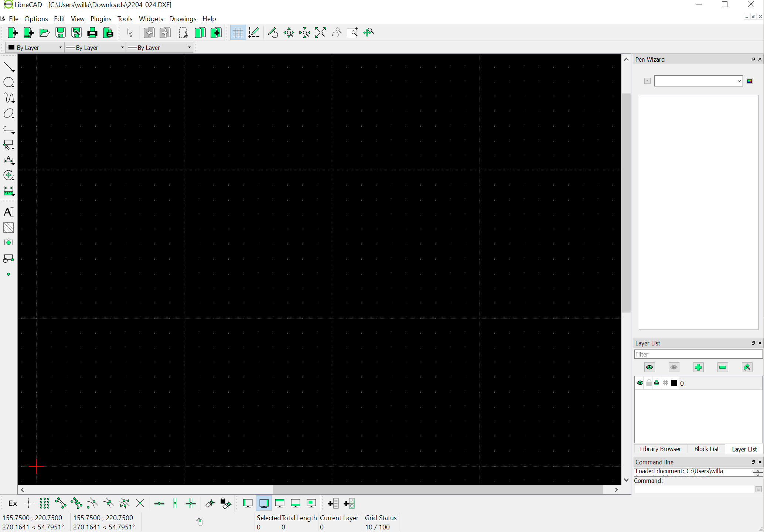Auto zoom to fit drawing
The image size is (764, 532).
pyautogui.click(x=321, y=33)
